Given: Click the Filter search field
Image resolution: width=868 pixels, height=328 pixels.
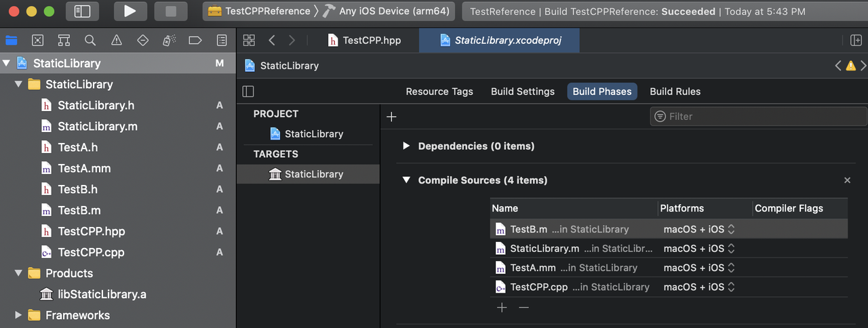Looking at the screenshot, I should [758, 117].
